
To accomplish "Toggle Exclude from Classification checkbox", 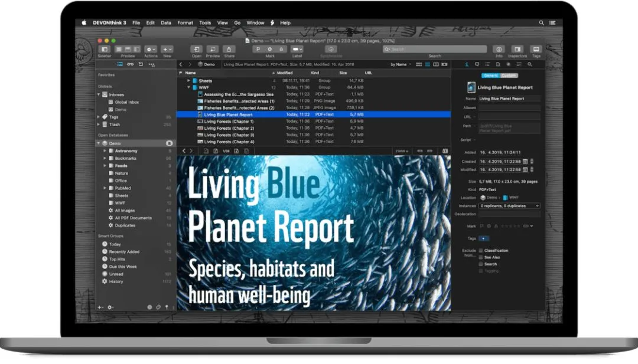I will pyautogui.click(x=481, y=251).
